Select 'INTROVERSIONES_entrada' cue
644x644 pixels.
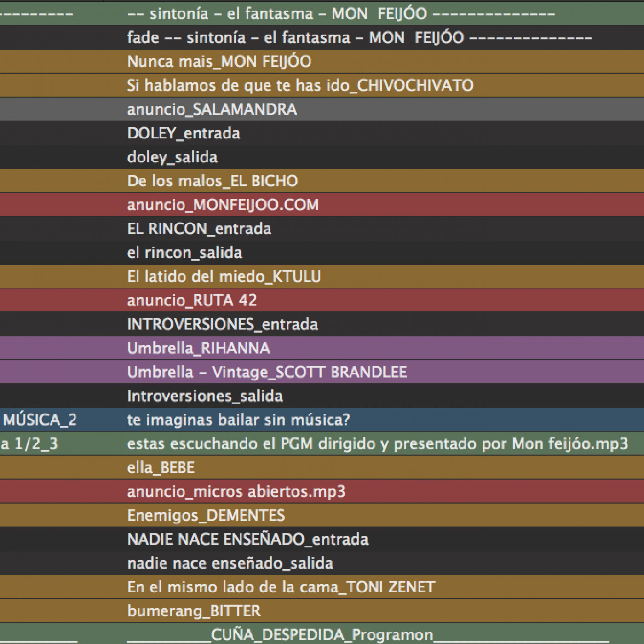pos(223,325)
